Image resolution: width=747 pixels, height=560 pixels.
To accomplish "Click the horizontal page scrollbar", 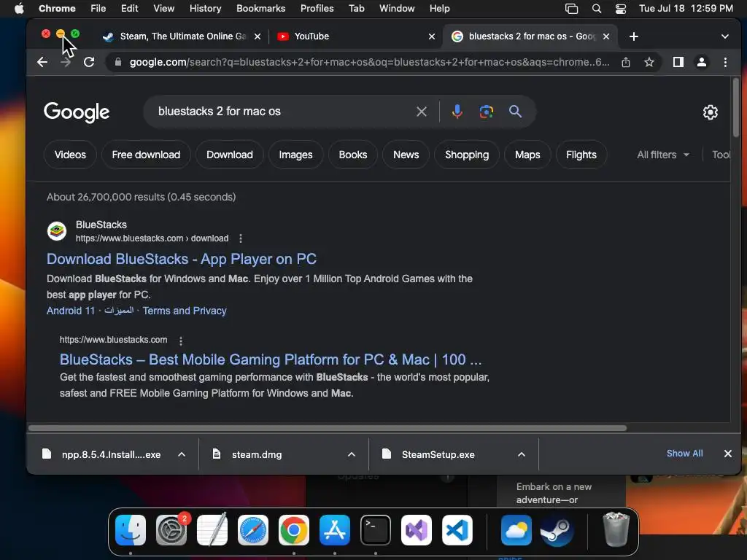I will point(328,427).
